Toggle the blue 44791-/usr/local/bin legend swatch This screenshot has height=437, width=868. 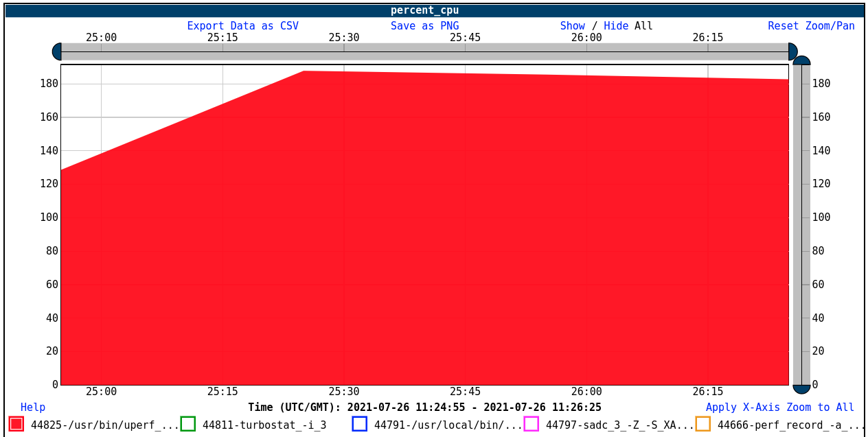[359, 425]
